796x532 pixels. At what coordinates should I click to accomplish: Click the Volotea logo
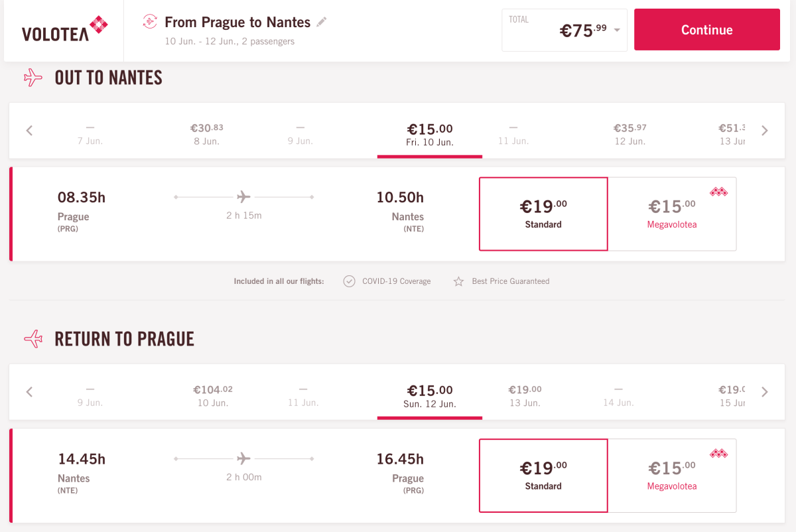pyautogui.click(x=64, y=30)
